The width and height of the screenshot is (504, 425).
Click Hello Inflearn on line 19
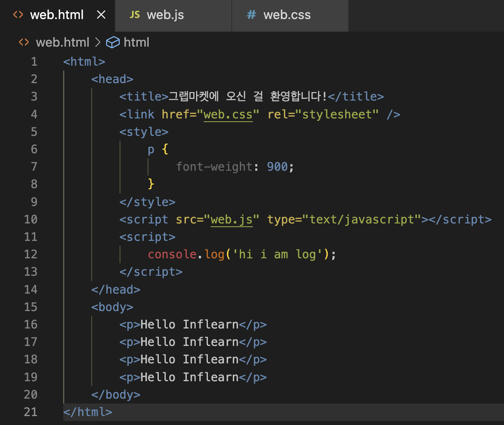190,377
